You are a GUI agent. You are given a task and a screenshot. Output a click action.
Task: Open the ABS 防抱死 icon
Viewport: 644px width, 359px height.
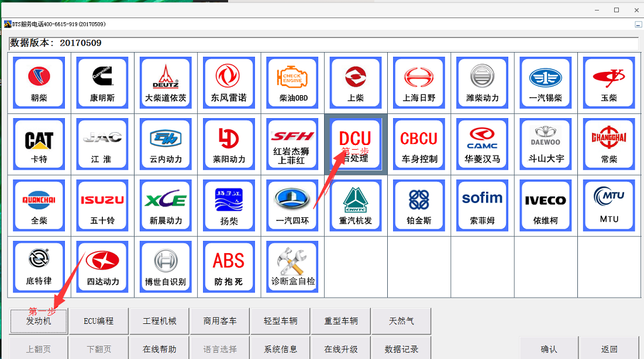click(x=229, y=267)
